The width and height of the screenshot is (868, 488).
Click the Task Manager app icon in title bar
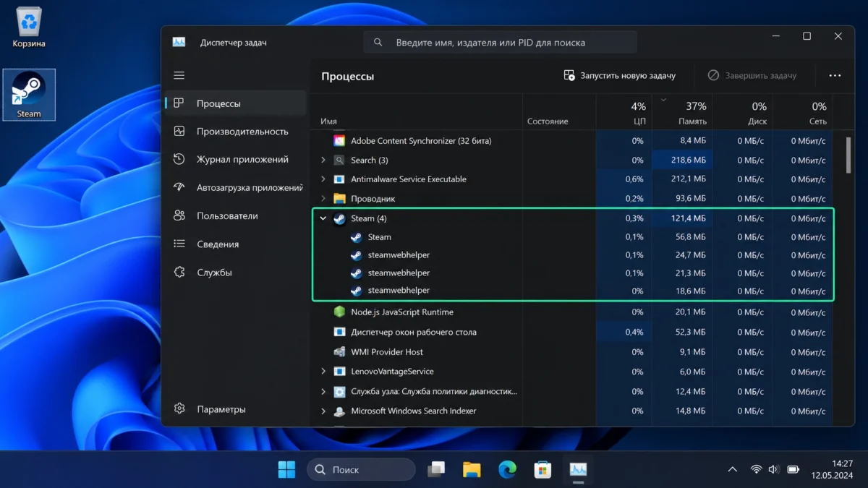[179, 42]
